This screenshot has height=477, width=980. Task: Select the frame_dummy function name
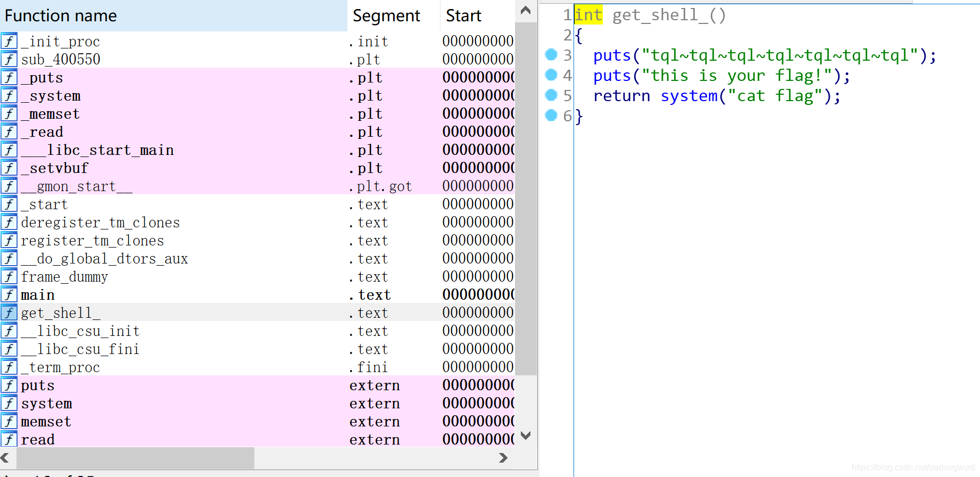[64, 277]
